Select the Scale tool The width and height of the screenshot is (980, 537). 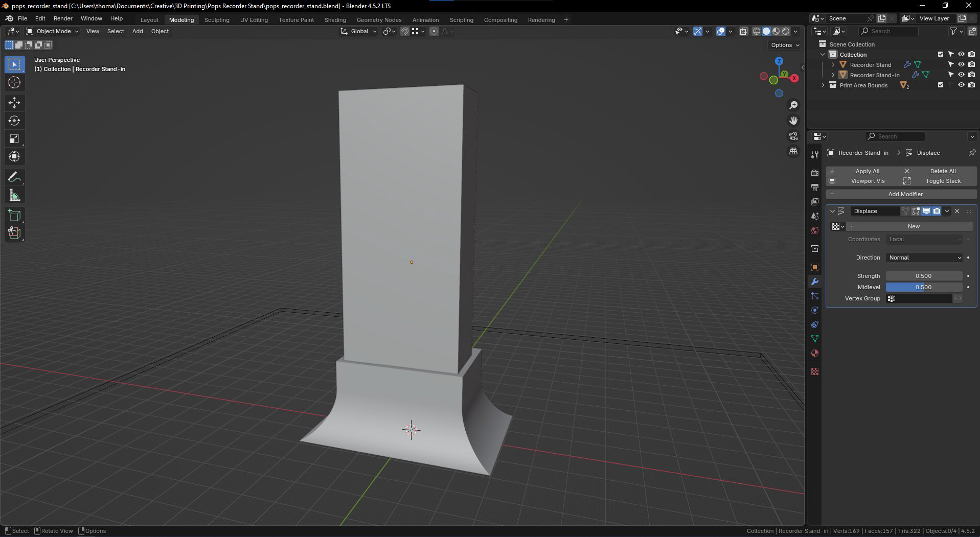point(14,138)
